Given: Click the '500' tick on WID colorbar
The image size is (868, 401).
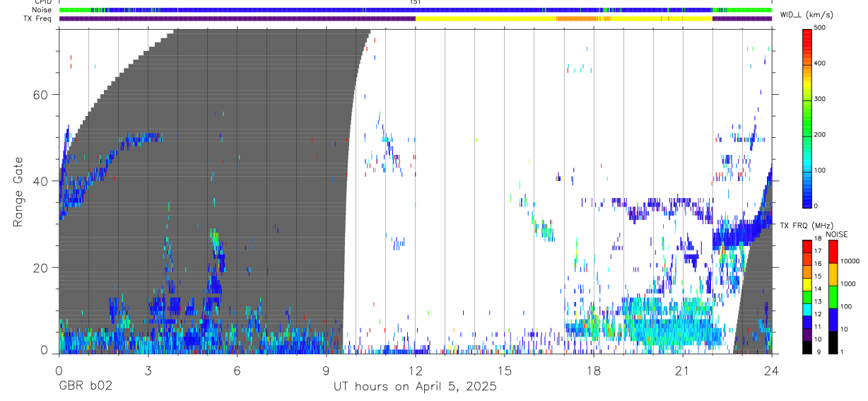Looking at the screenshot, I should 821,28.
